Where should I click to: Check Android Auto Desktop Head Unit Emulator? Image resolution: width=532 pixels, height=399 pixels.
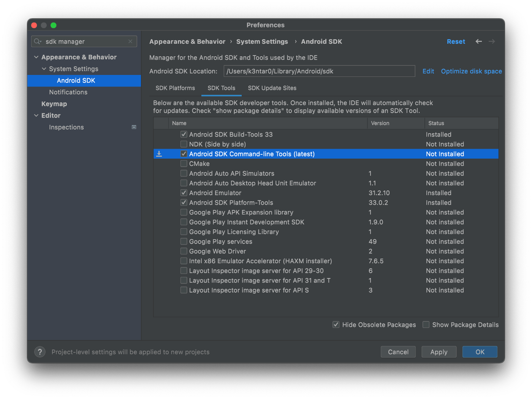184,183
